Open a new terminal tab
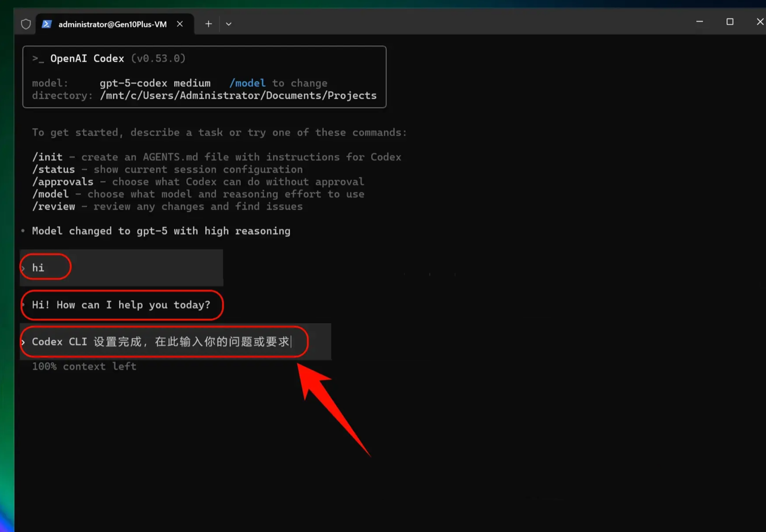Screen dimensions: 766x532 pos(209,24)
